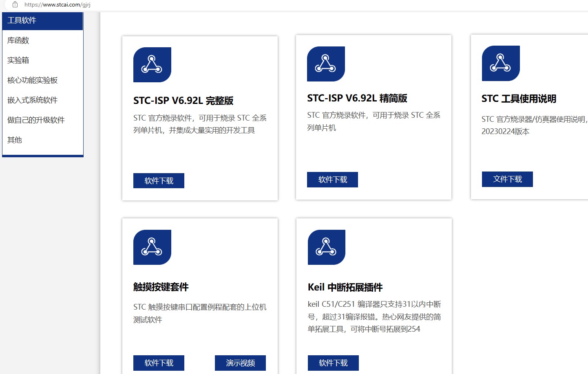Click 软件下载 under Keil 中断拓展插件

(333, 363)
